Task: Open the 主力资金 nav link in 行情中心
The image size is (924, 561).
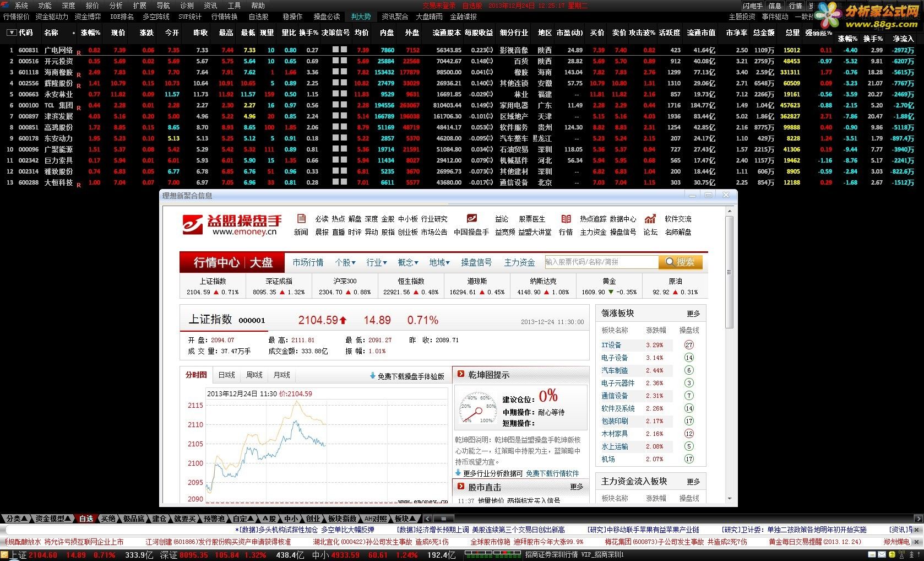Action: [x=519, y=262]
